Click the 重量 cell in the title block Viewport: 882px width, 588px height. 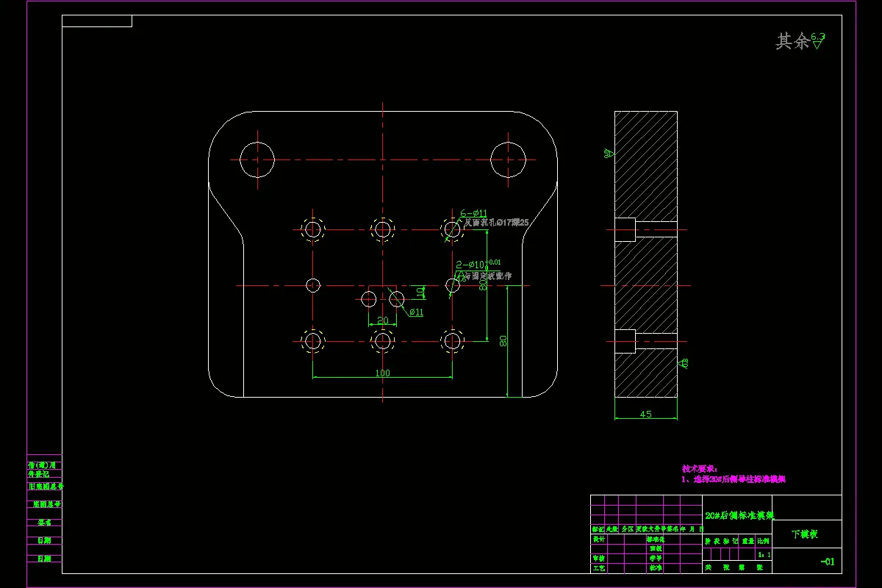pyautogui.click(x=748, y=540)
